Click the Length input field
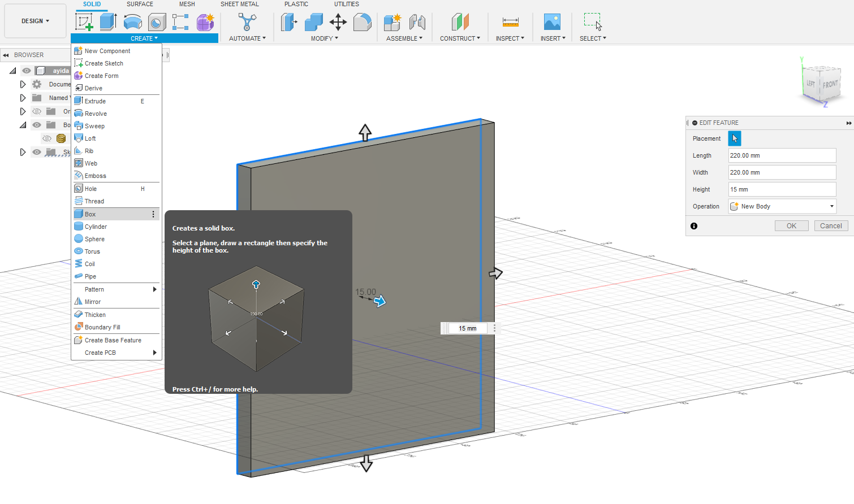The image size is (854, 504). (x=782, y=155)
